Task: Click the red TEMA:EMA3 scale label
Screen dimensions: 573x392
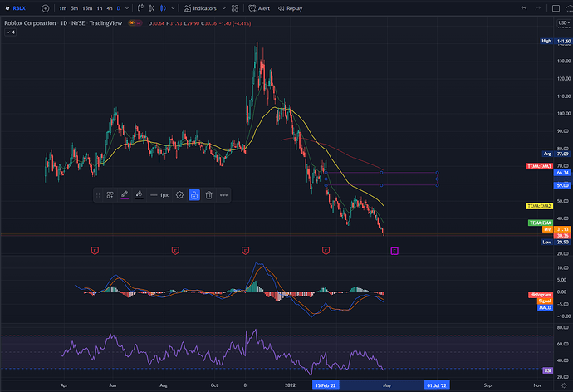Action: (x=539, y=166)
